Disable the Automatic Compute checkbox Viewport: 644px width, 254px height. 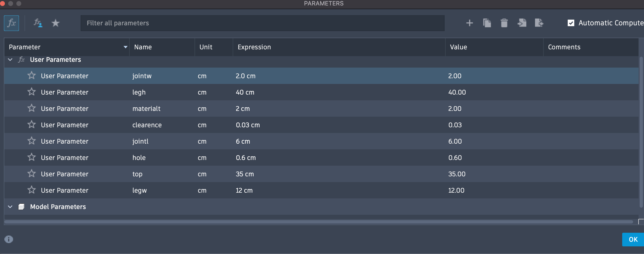(x=571, y=23)
